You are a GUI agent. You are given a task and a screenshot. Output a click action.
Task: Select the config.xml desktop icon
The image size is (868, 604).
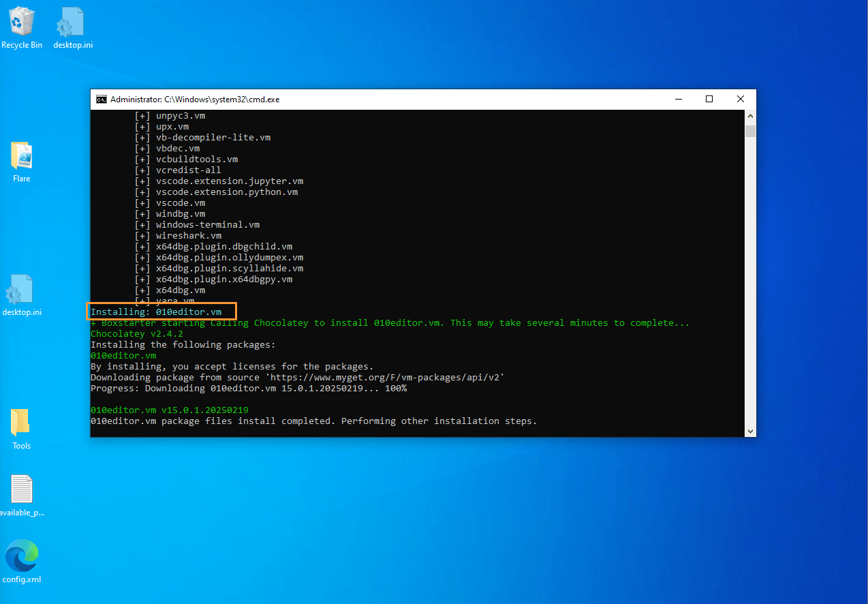pos(22,562)
